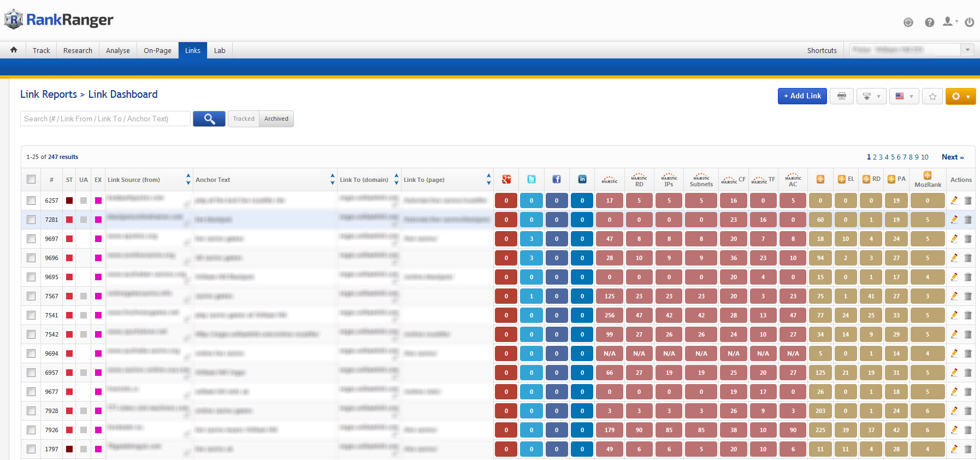Toggle the select-all checkbox in header
The height and width of the screenshot is (460, 980).
point(31,179)
